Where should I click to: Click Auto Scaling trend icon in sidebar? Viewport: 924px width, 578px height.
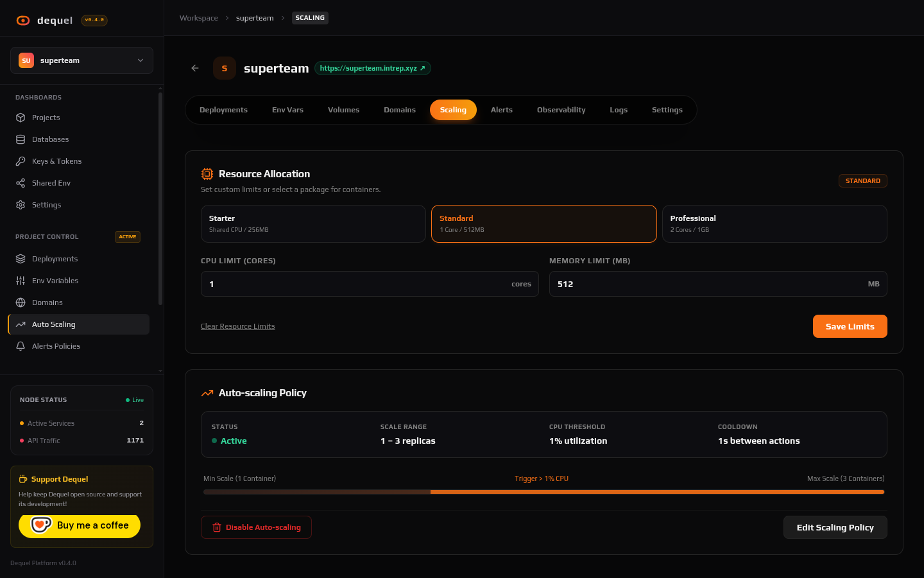(x=21, y=324)
